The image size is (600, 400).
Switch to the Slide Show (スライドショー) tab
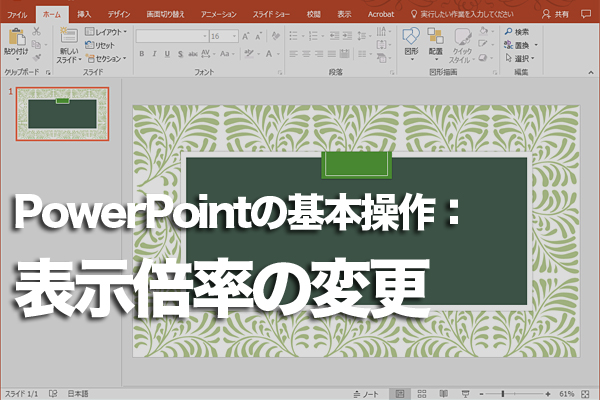point(271,15)
